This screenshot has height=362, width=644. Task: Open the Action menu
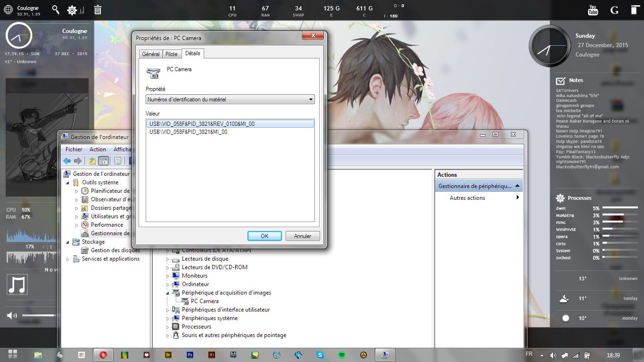click(x=98, y=149)
